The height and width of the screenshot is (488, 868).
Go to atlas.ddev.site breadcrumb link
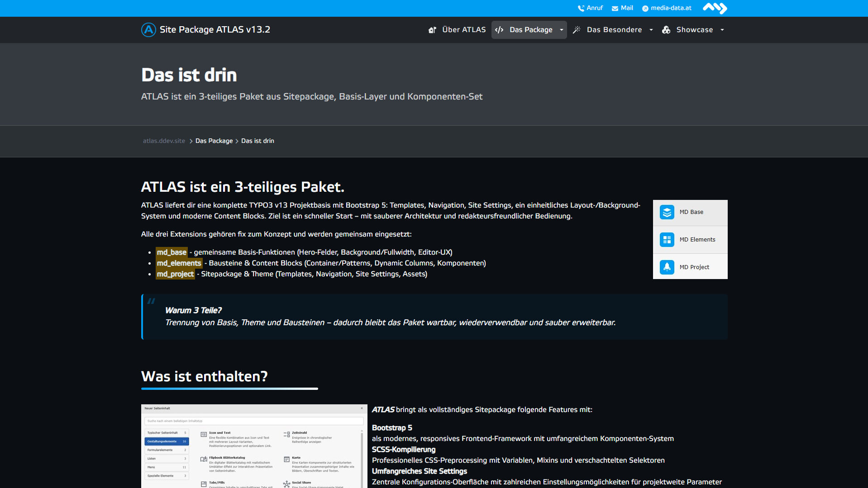point(164,141)
